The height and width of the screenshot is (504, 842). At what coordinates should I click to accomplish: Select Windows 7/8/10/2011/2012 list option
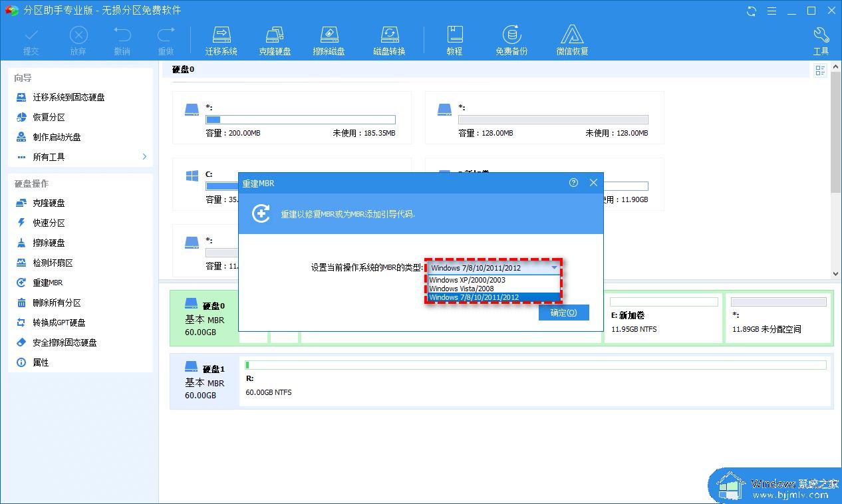tap(493, 297)
